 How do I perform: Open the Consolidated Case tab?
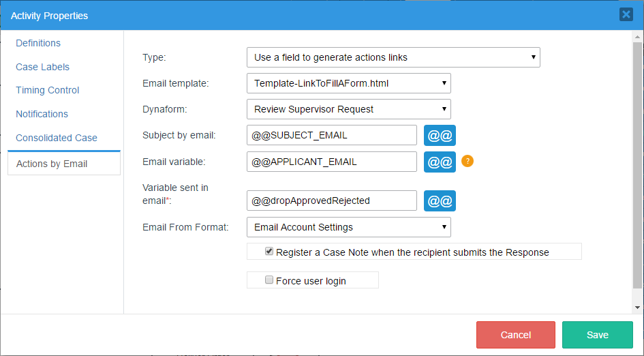57,138
